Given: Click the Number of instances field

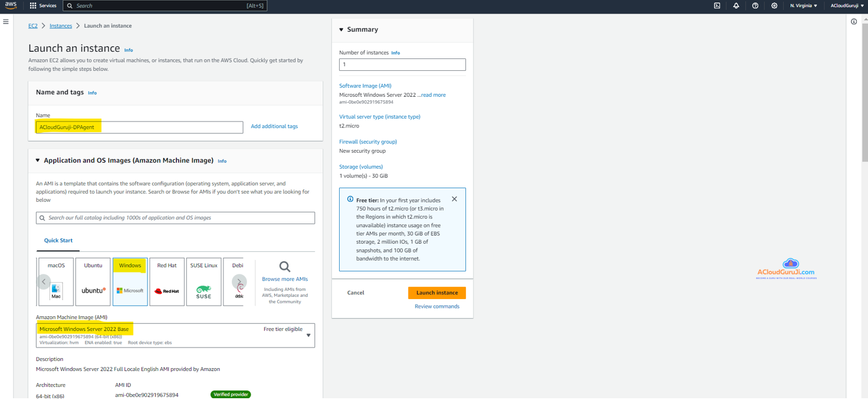Looking at the screenshot, I should (402, 64).
